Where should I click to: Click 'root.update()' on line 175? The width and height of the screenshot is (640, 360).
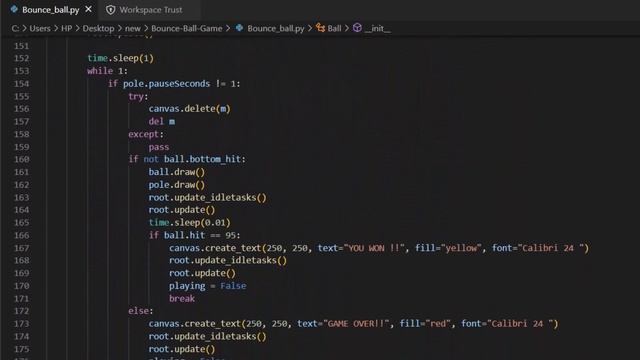182,349
